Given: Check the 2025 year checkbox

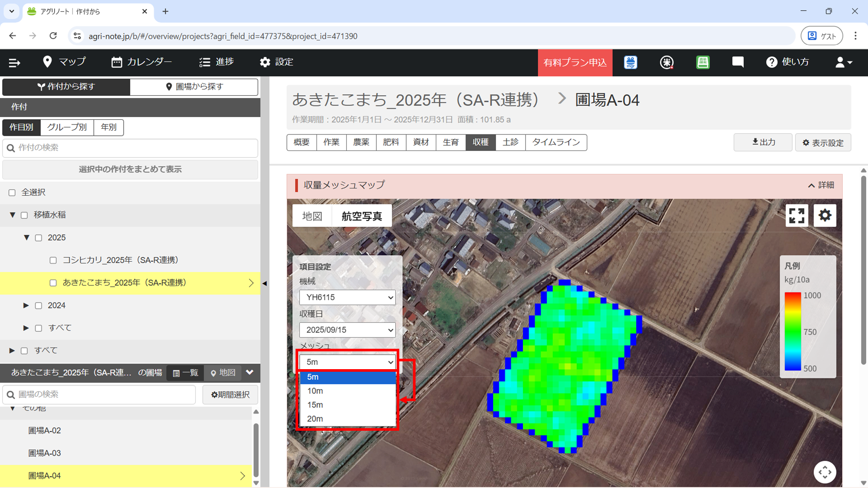Looking at the screenshot, I should pyautogui.click(x=39, y=238).
